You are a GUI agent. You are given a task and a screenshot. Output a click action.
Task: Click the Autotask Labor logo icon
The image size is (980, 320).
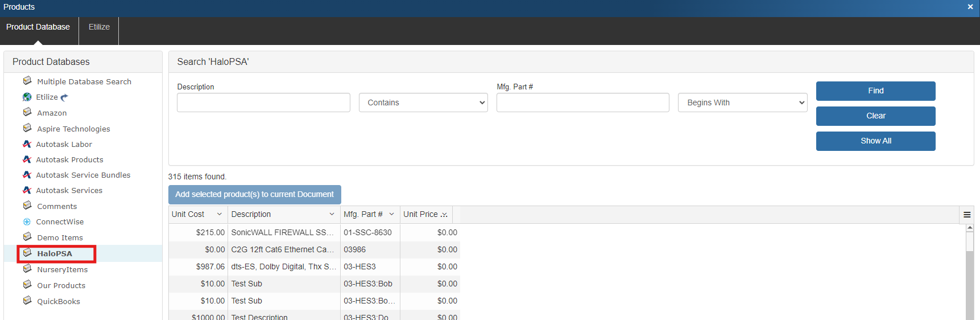(27, 144)
